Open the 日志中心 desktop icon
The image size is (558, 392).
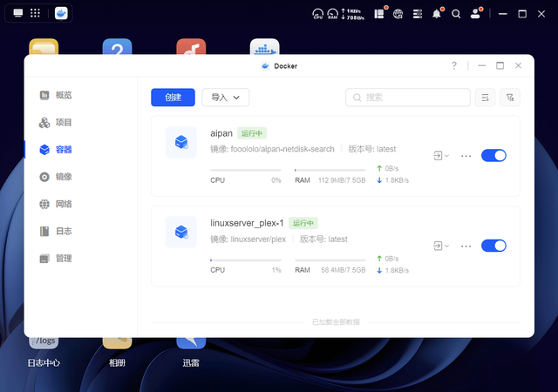44,352
